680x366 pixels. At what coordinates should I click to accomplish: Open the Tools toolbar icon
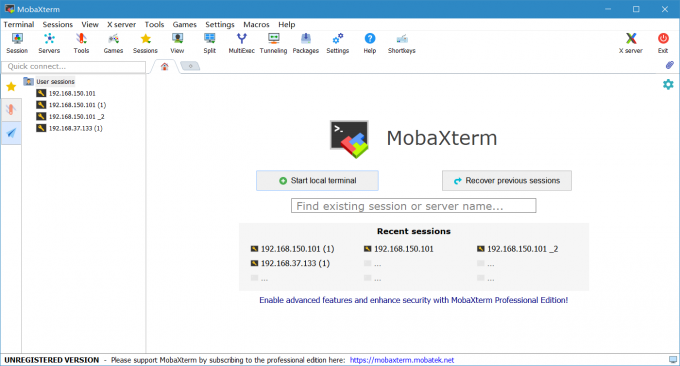click(81, 43)
